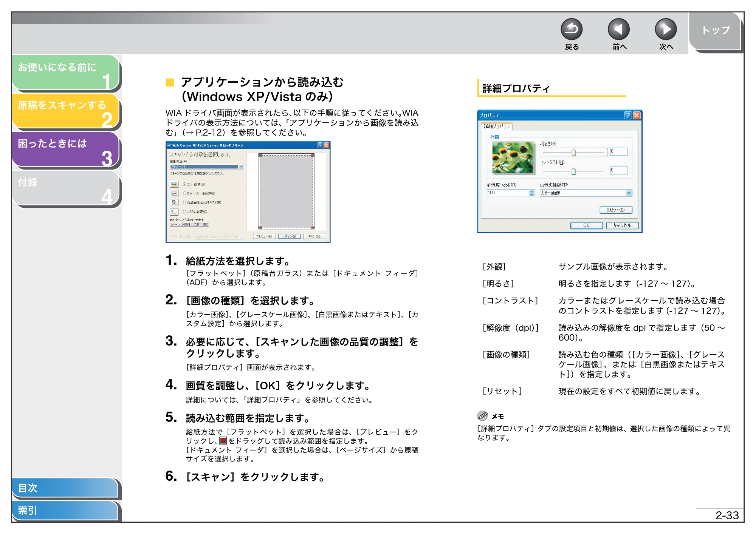
Task: Select the 詳細プロパティ tab in dialog
Action: pyautogui.click(x=496, y=127)
